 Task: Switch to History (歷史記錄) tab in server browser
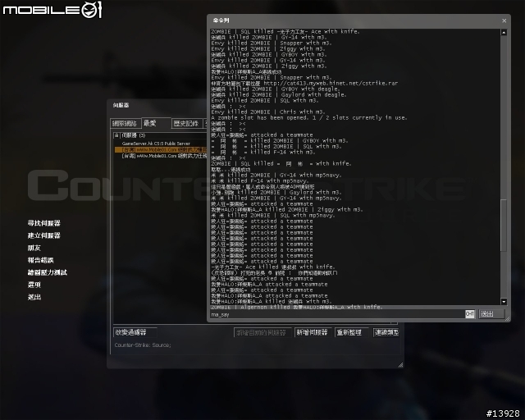pyautogui.click(x=187, y=124)
